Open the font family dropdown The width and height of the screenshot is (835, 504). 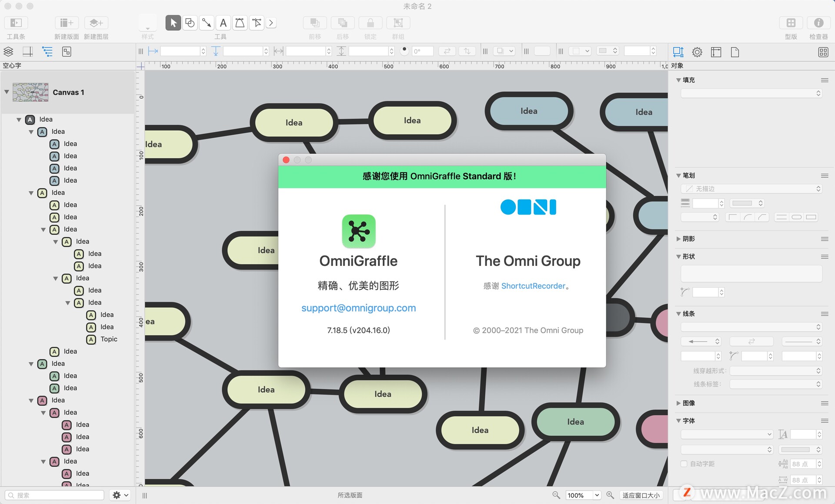coord(727,434)
